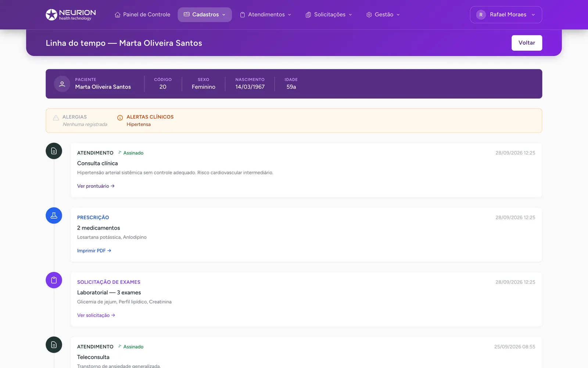The height and width of the screenshot is (368, 588).
Task: Click the 2 medicamentos title
Action: (98, 228)
